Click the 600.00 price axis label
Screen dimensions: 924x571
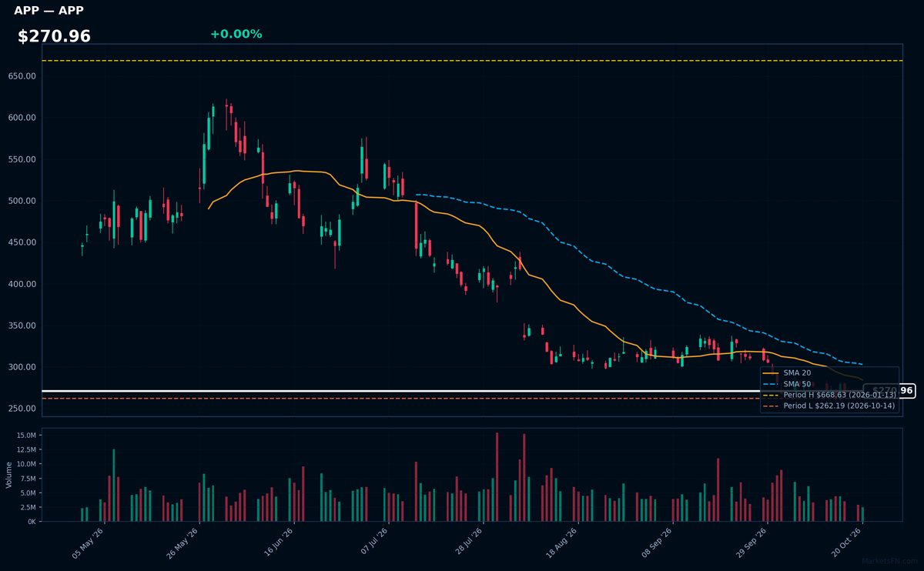(x=22, y=118)
